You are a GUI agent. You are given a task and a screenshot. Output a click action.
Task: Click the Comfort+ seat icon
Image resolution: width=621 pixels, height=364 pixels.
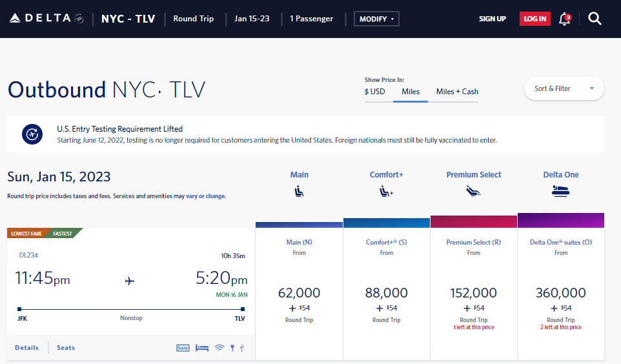click(386, 192)
